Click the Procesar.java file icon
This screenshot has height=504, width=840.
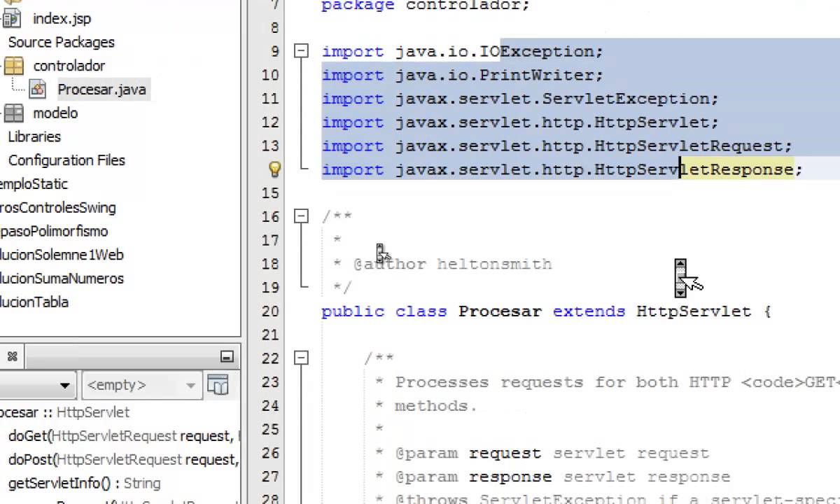tap(38, 90)
